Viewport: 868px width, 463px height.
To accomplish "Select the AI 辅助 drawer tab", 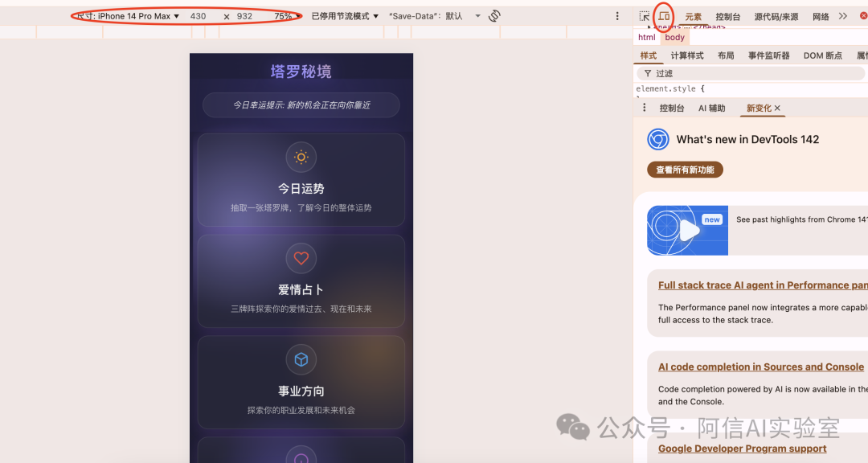I will [x=711, y=107].
